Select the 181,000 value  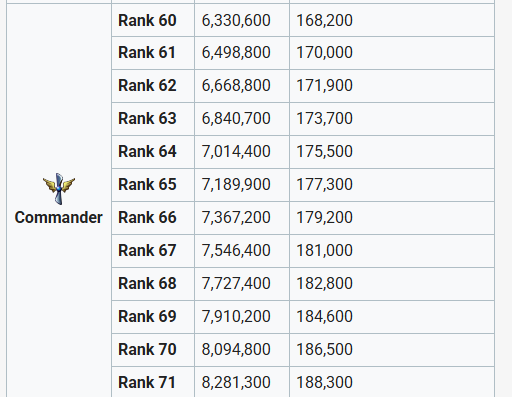[x=324, y=250]
